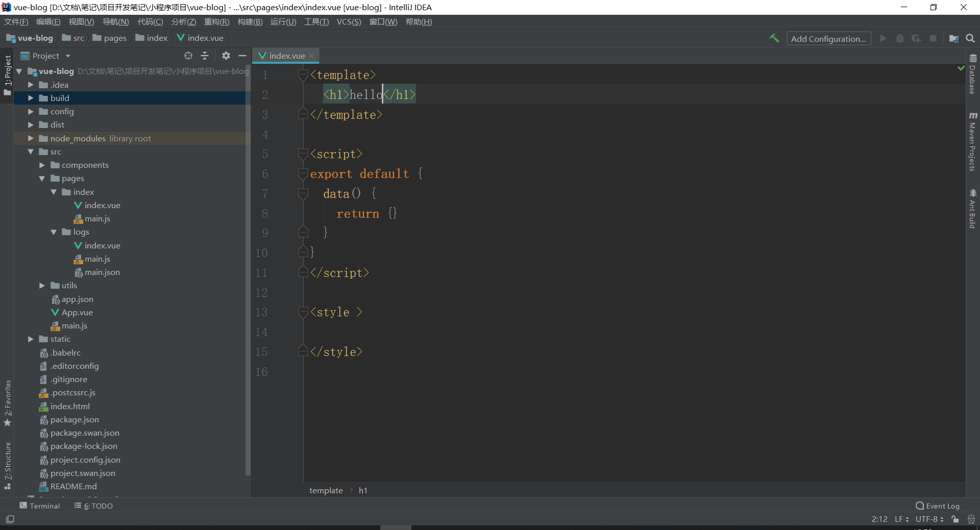The height and width of the screenshot is (530, 980).
Task: Toggle tool window bars in bottom-left corner
Action: click(x=10, y=519)
